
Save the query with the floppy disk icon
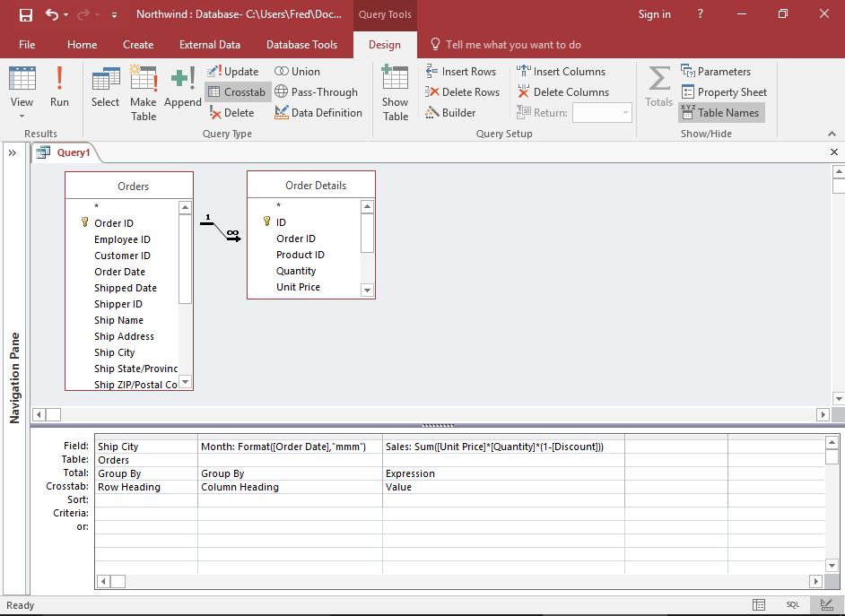tap(25, 14)
